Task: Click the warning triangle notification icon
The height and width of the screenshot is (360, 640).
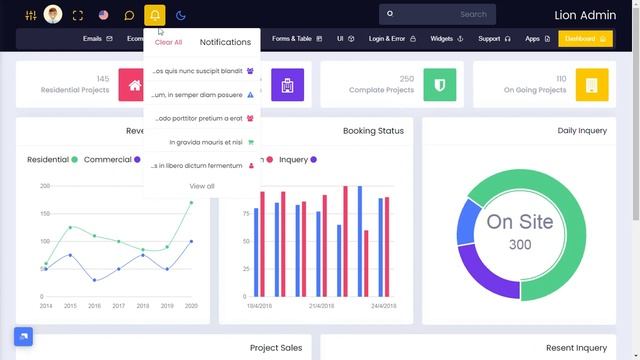Action: click(x=251, y=95)
